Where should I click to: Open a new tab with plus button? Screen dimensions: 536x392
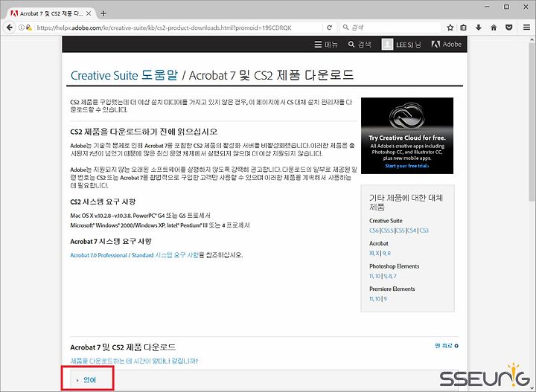point(103,13)
